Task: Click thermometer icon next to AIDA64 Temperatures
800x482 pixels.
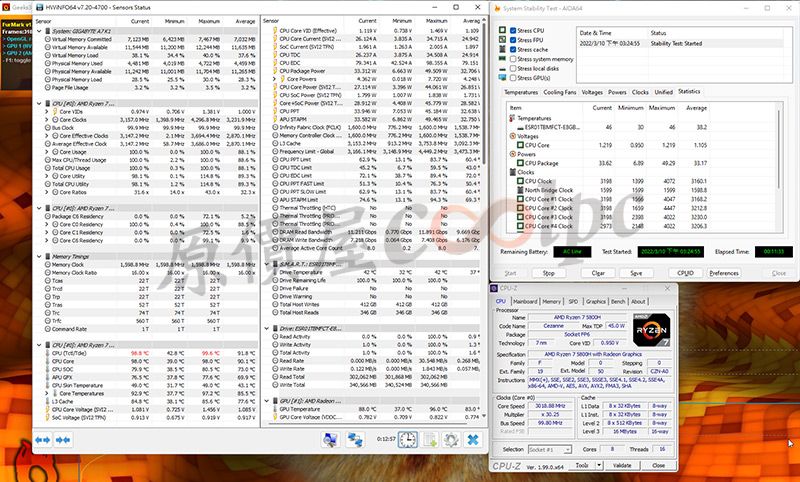Action: [x=512, y=118]
